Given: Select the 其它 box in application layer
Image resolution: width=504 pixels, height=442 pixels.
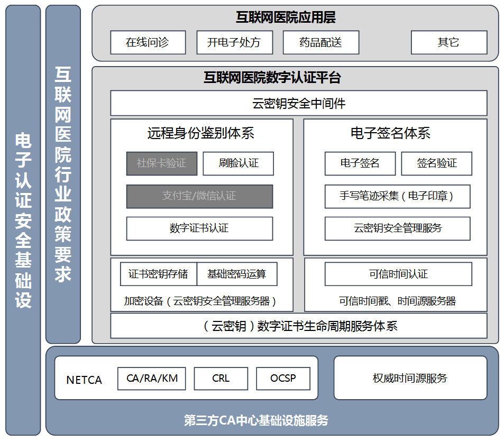Looking at the screenshot, I should [x=448, y=42].
